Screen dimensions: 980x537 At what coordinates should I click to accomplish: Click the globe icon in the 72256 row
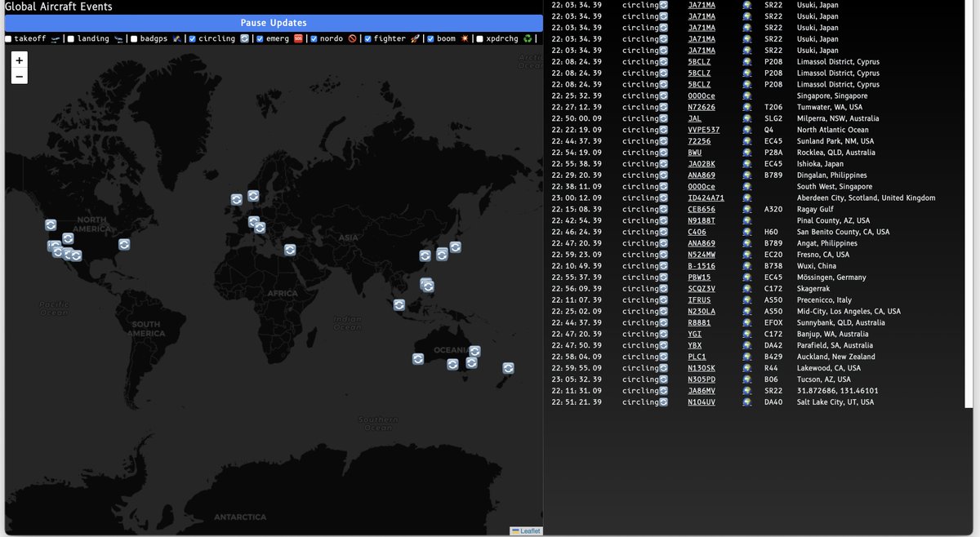(747, 141)
